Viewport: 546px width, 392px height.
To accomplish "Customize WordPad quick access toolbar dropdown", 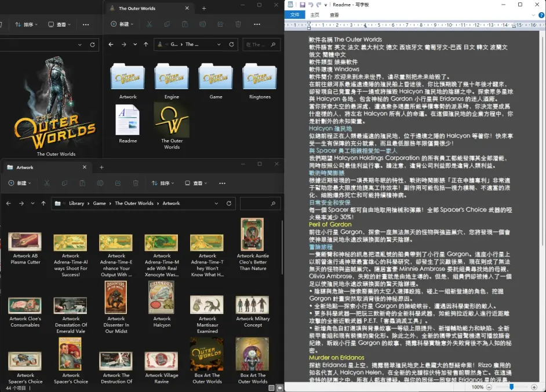I will (x=326, y=5).
